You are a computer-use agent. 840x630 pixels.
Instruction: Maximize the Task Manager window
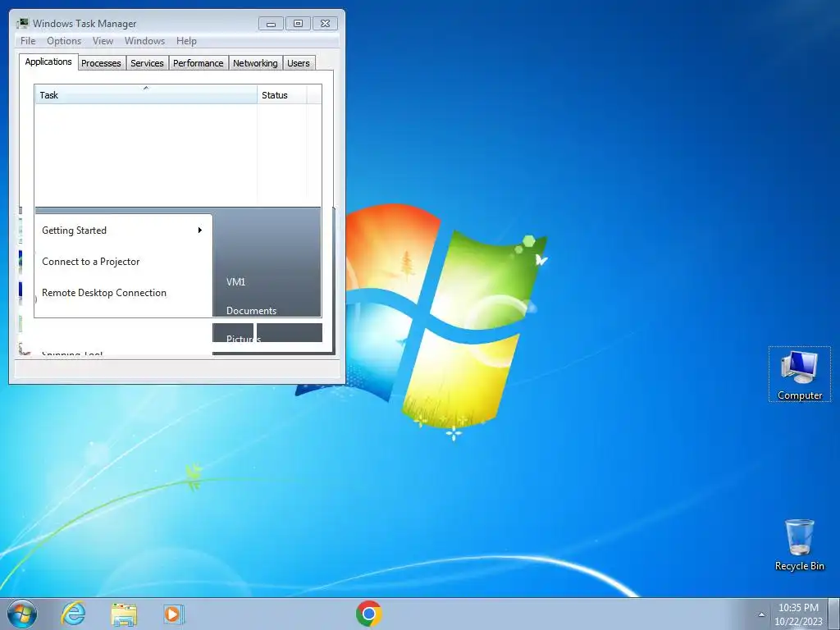(x=298, y=23)
